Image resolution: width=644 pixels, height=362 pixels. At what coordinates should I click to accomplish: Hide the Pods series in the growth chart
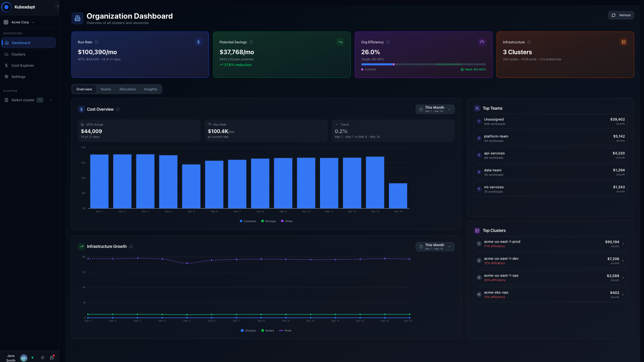pyautogui.click(x=285, y=331)
